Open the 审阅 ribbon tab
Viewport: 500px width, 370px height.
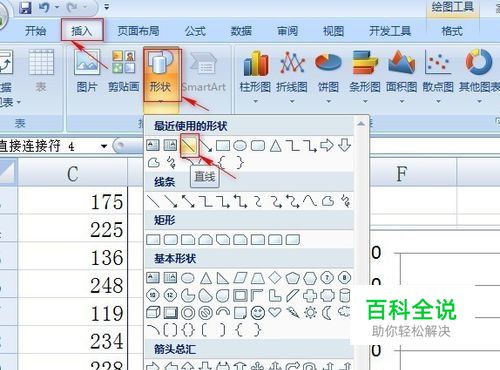pyautogui.click(x=287, y=31)
